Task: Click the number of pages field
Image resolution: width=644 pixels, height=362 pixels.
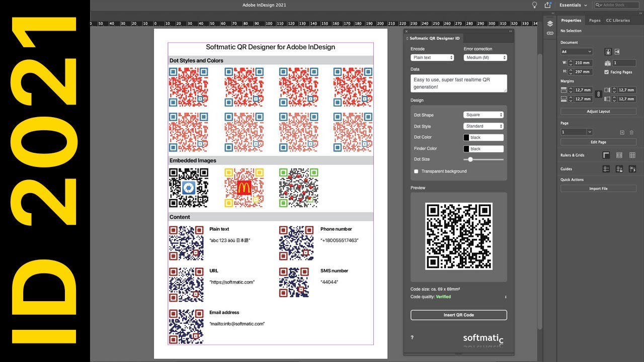Action: pyautogui.click(x=624, y=63)
